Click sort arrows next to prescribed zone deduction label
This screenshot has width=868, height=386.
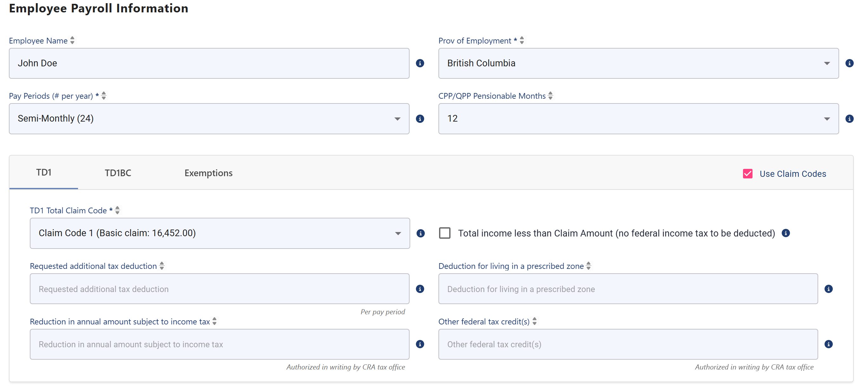coord(588,266)
